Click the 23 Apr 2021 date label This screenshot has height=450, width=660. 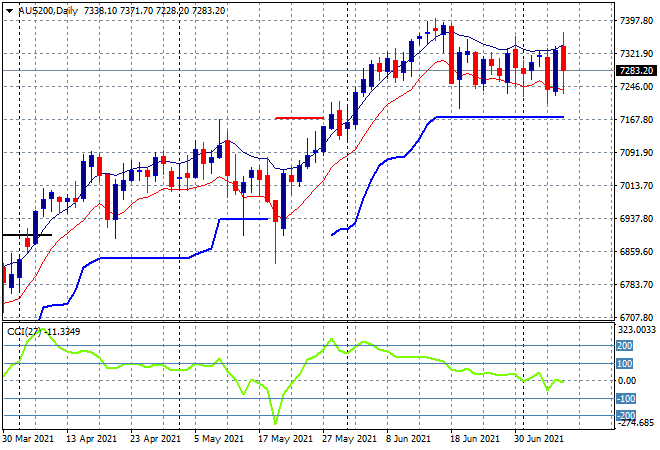[x=155, y=439]
